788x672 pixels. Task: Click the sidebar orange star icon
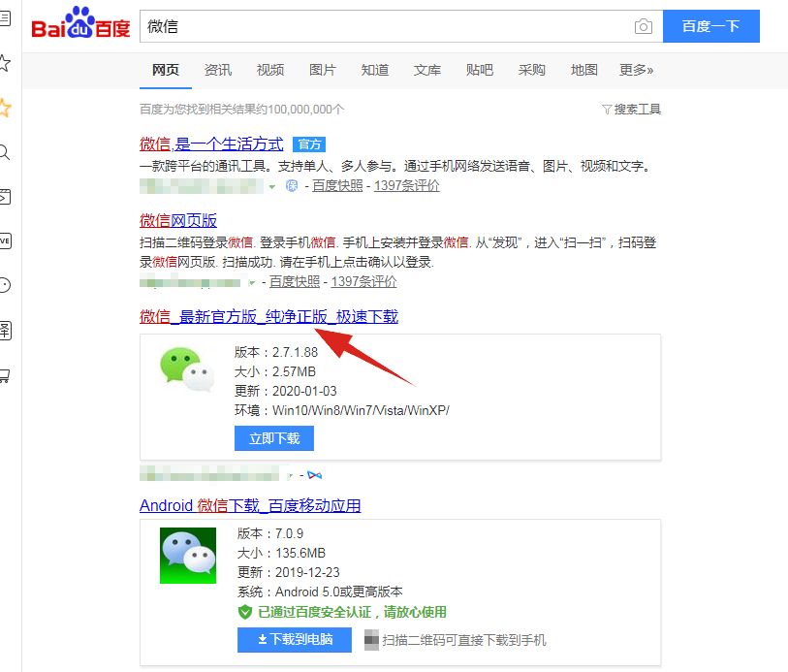(x=4, y=108)
